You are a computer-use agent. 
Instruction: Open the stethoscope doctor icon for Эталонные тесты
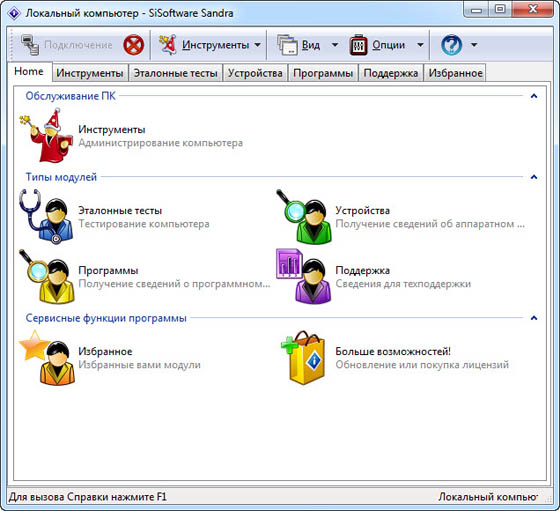coord(46,216)
